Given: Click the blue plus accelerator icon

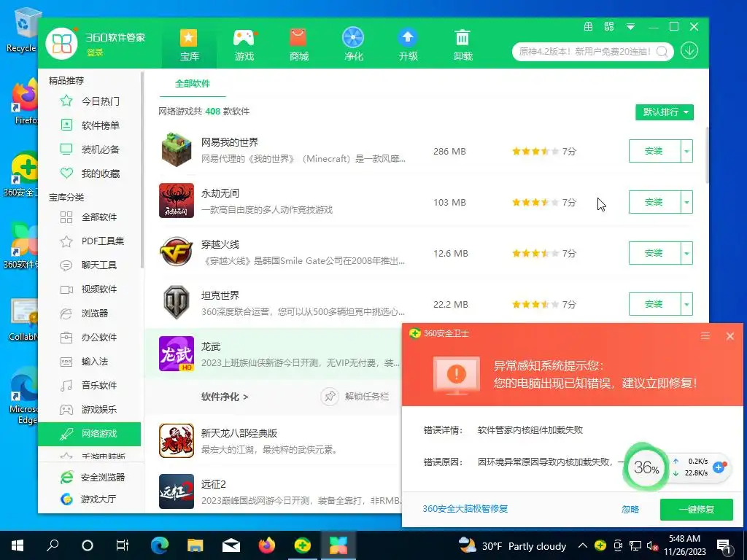Looking at the screenshot, I should click(719, 467).
